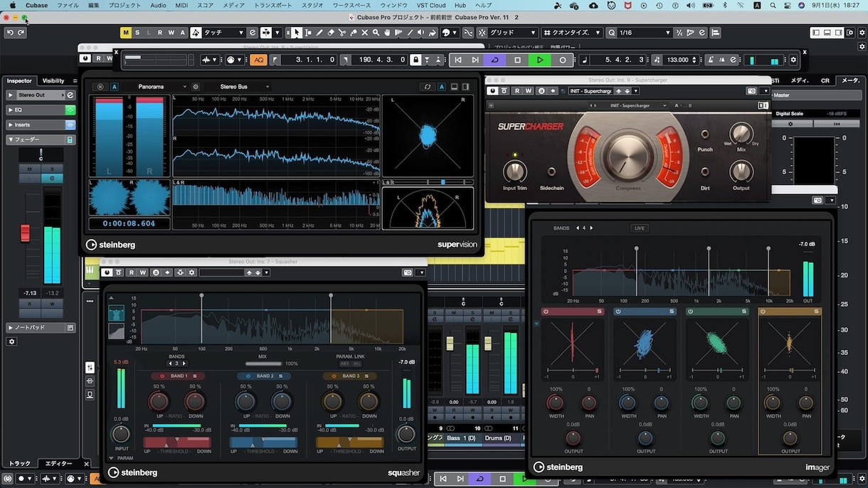
Task: Select REL in Squasher Param Link
Action: pyautogui.click(x=356, y=364)
